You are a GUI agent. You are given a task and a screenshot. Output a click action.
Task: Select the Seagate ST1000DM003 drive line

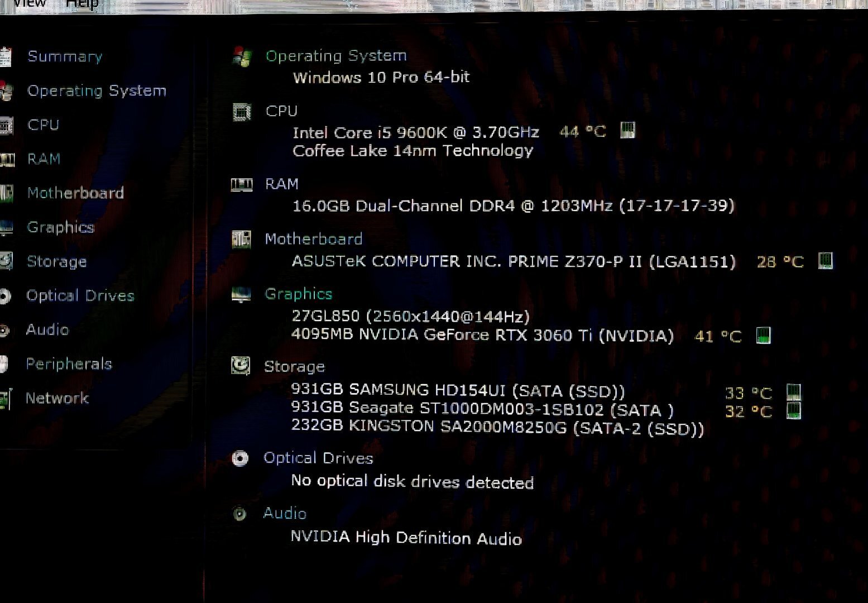tap(482, 409)
